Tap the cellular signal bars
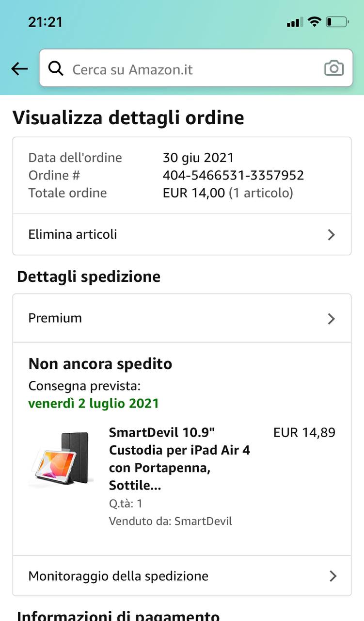364x621 pixels. coord(294,22)
